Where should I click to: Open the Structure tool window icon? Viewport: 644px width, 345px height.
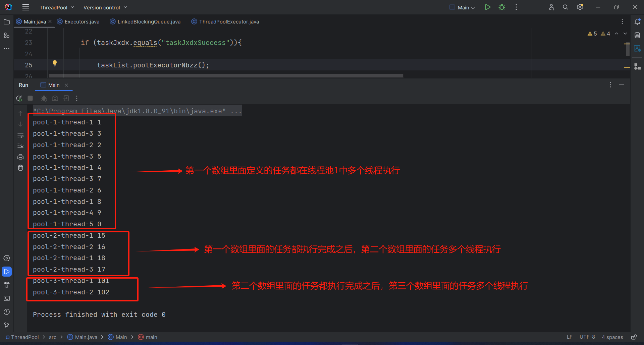7,35
